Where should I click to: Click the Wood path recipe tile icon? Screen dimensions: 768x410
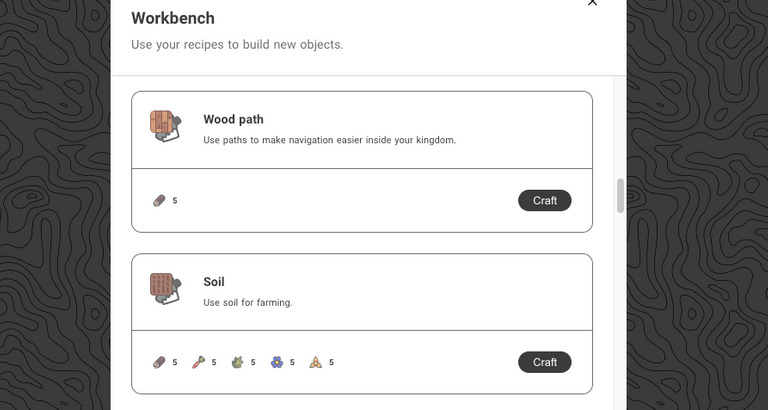[166, 126]
